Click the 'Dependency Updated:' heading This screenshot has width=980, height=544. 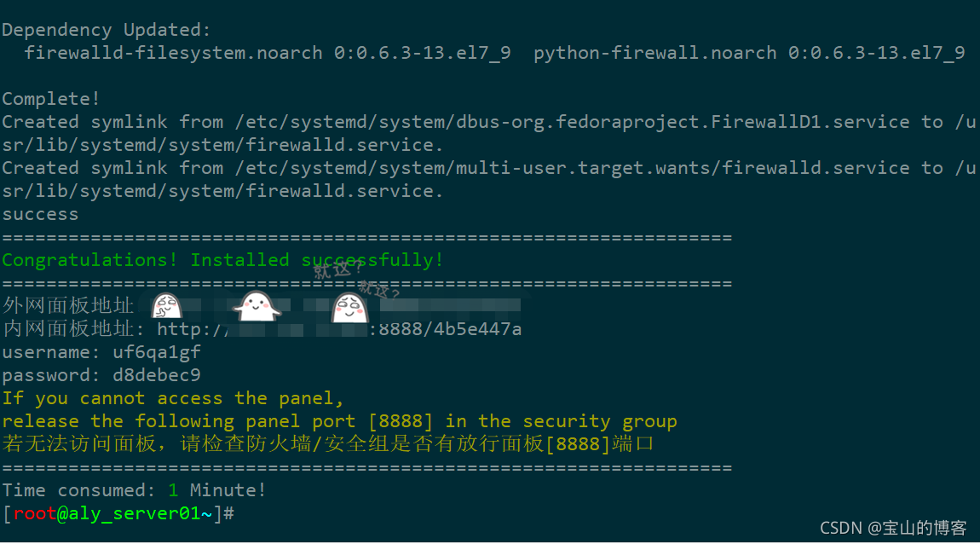[x=106, y=30]
